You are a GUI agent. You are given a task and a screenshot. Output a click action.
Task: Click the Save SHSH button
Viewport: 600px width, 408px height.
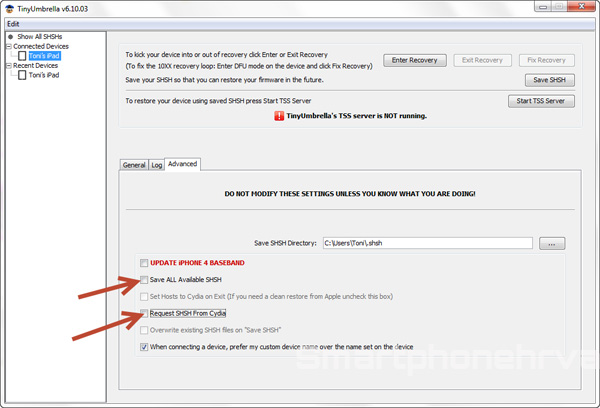pos(550,80)
